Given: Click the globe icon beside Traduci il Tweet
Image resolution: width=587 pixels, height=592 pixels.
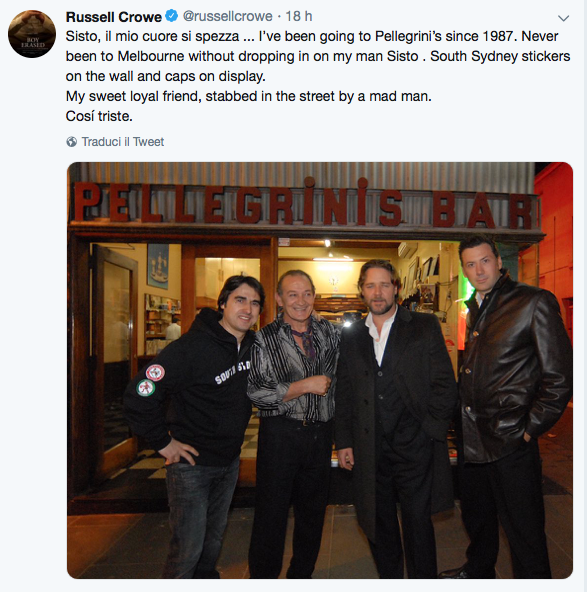Looking at the screenshot, I should pos(71,142).
